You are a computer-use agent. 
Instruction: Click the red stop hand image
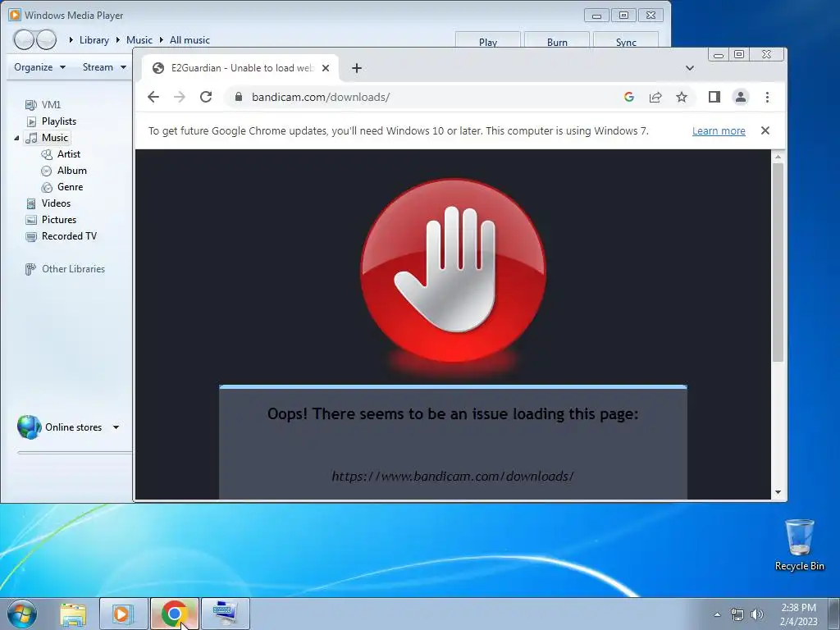[x=453, y=271]
